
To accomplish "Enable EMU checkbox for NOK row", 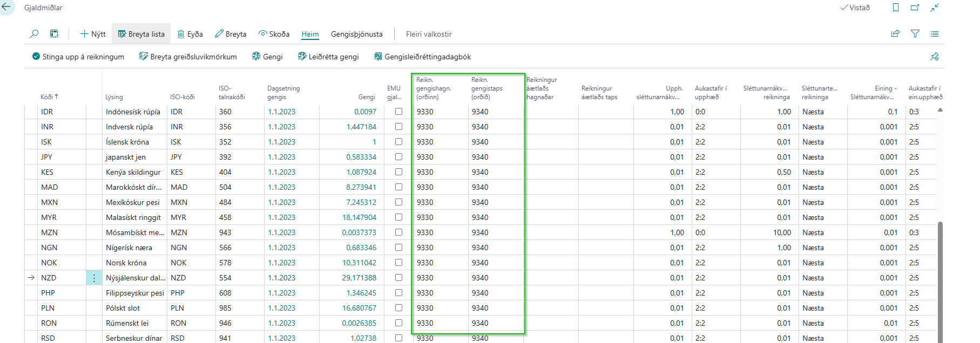I will point(398,263).
